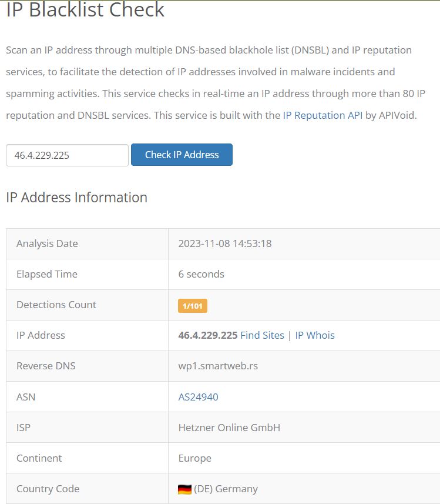Click the Check IP Address button
Screen dimensions: 440x504
tap(182, 155)
